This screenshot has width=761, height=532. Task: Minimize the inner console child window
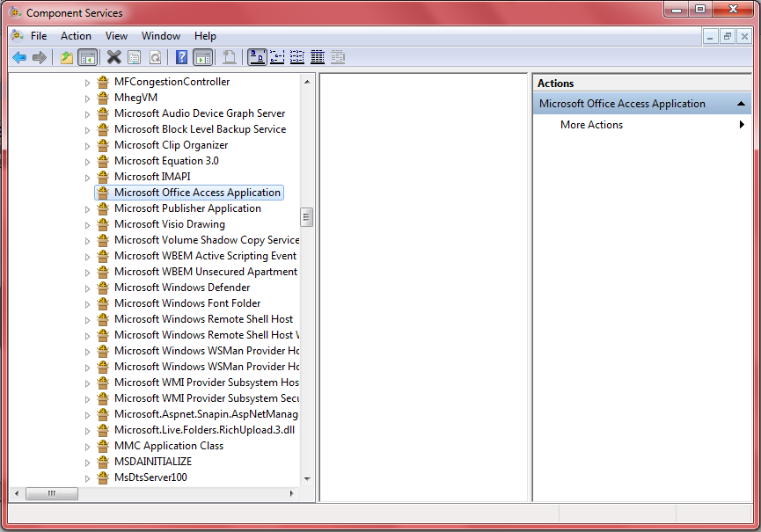click(710, 36)
